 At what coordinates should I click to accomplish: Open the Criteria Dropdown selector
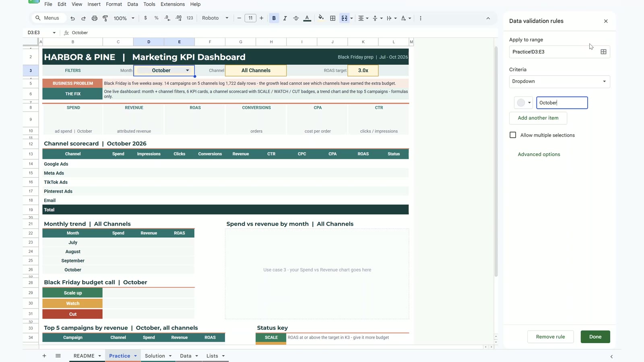pyautogui.click(x=559, y=82)
